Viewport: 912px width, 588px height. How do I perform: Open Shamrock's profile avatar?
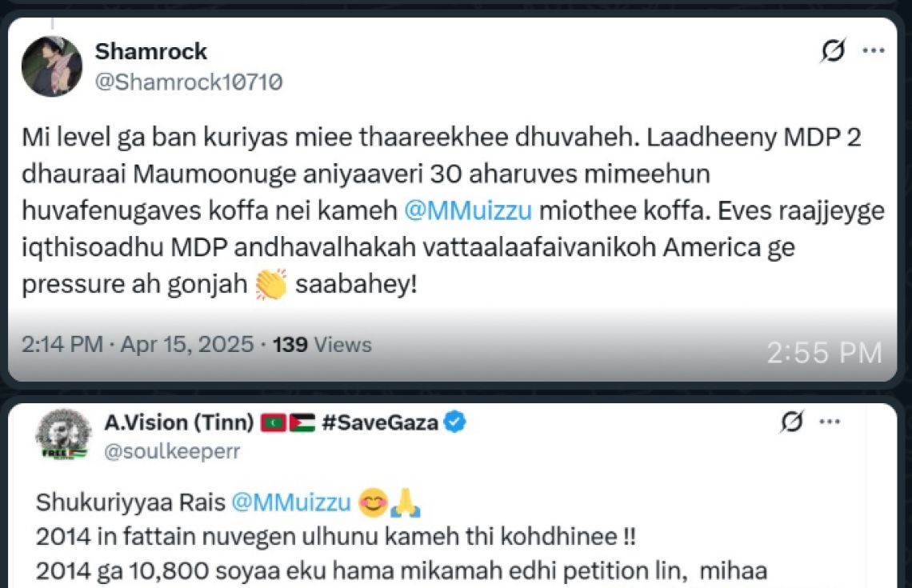pos(52,66)
